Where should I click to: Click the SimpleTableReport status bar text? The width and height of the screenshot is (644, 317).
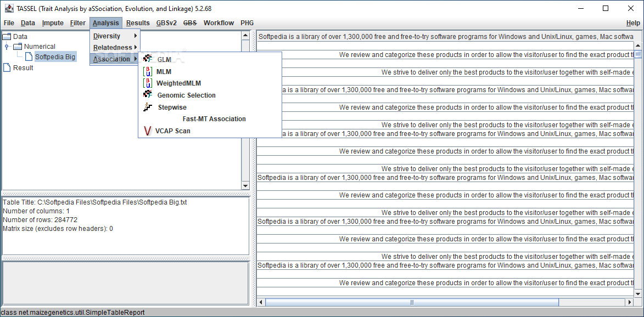click(72, 313)
